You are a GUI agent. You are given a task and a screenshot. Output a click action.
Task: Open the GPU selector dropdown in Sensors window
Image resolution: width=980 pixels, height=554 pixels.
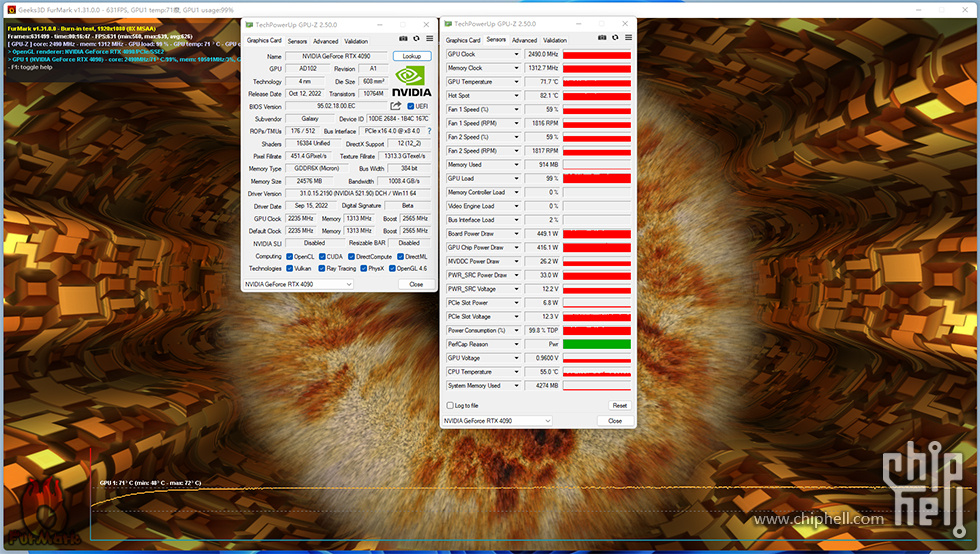[x=497, y=421]
